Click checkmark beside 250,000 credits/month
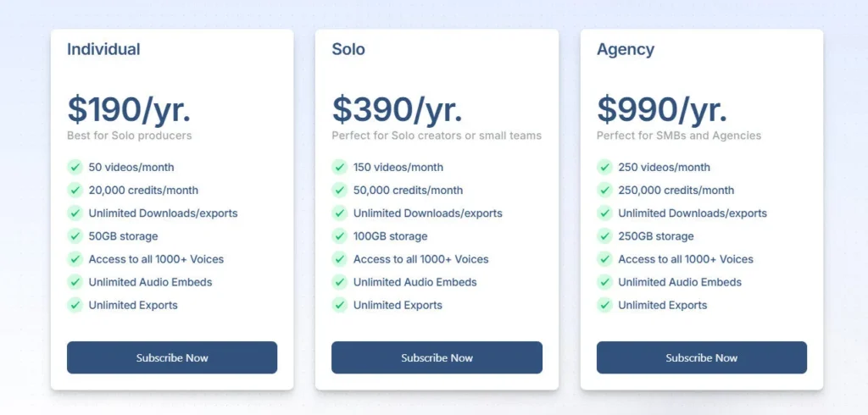Screen dimensions: 868x415 click(x=604, y=191)
